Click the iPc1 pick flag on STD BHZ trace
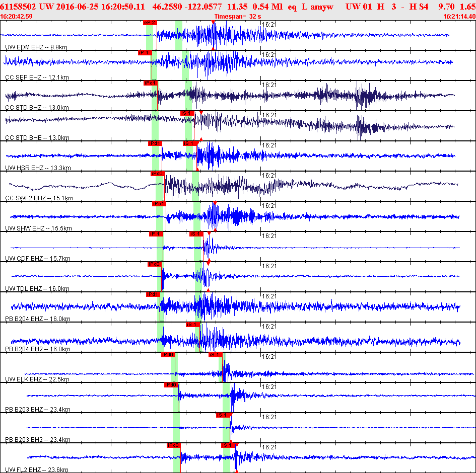476x473 pixels. tap(151, 83)
